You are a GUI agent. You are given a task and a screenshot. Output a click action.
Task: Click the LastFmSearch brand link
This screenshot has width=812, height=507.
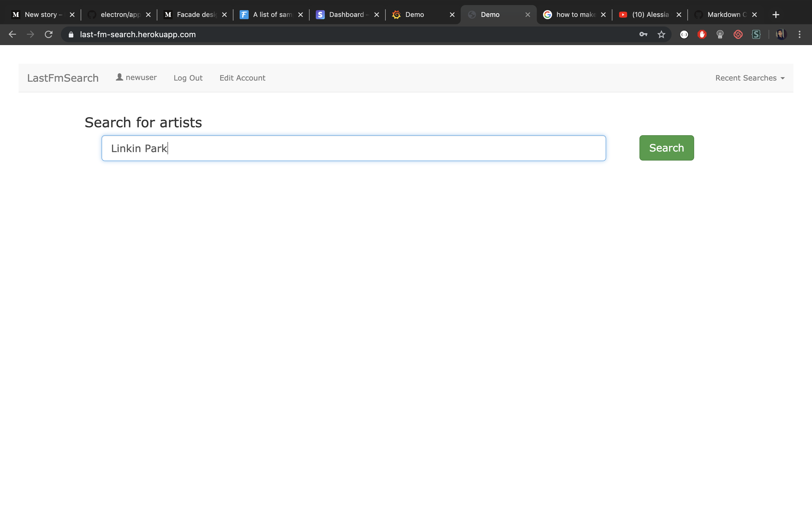point(63,78)
